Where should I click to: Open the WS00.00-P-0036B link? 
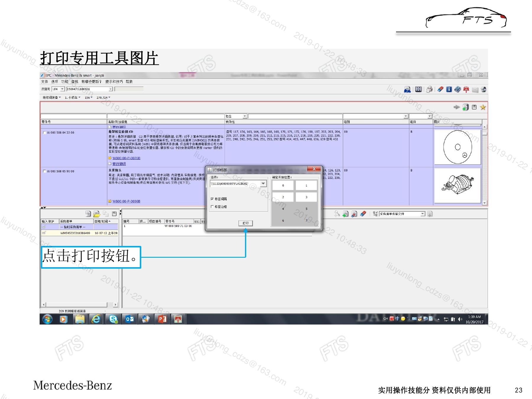pos(126,201)
